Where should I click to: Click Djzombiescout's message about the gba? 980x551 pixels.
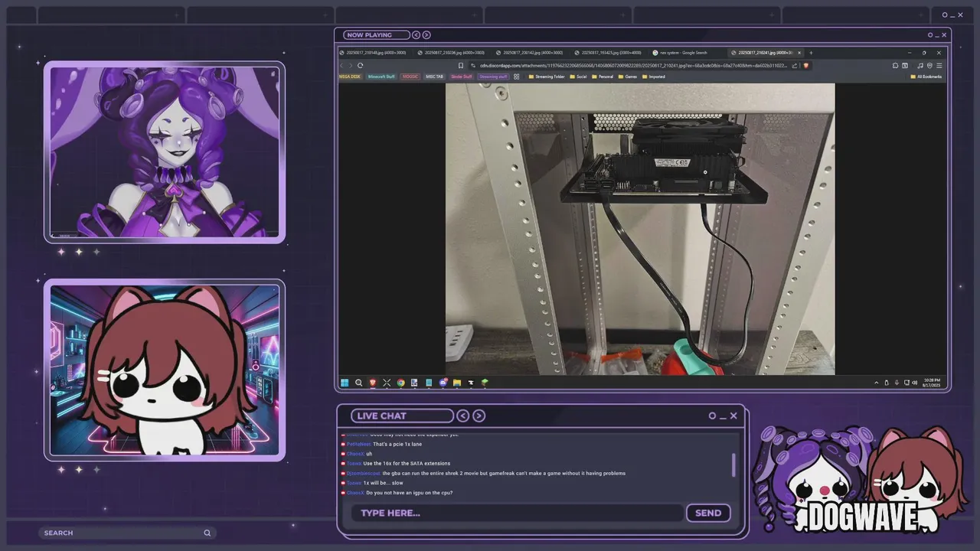[504, 473]
